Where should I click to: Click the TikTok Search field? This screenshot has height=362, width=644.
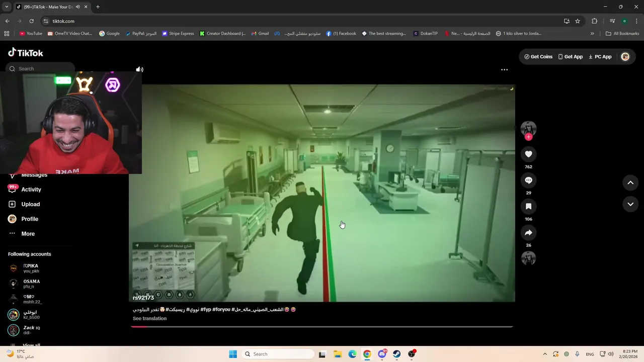point(40,68)
